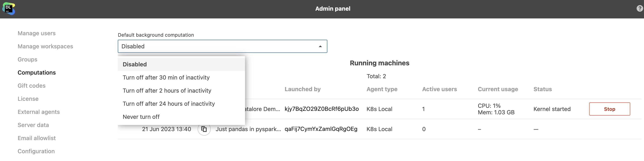Click the Datalore logo icon
644x161 pixels.
click(x=8, y=9)
